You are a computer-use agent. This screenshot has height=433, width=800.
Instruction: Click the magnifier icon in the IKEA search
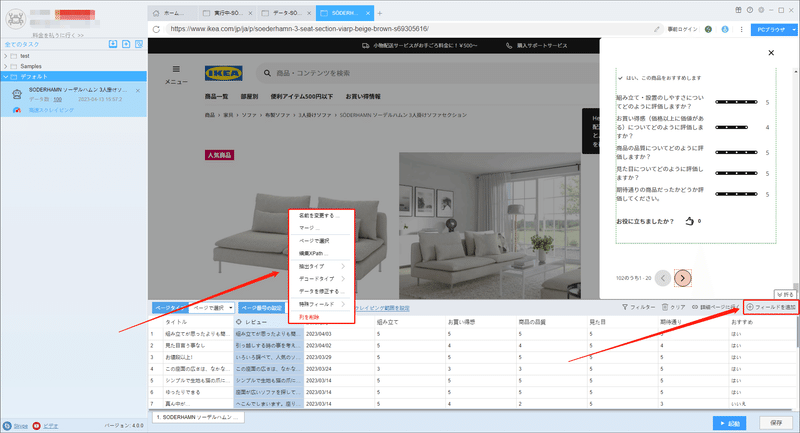point(267,73)
